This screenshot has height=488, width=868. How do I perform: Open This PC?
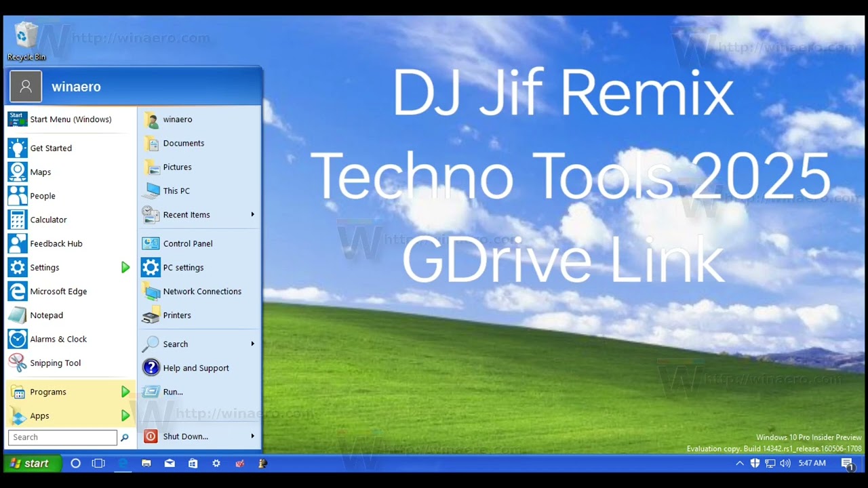(x=199, y=190)
